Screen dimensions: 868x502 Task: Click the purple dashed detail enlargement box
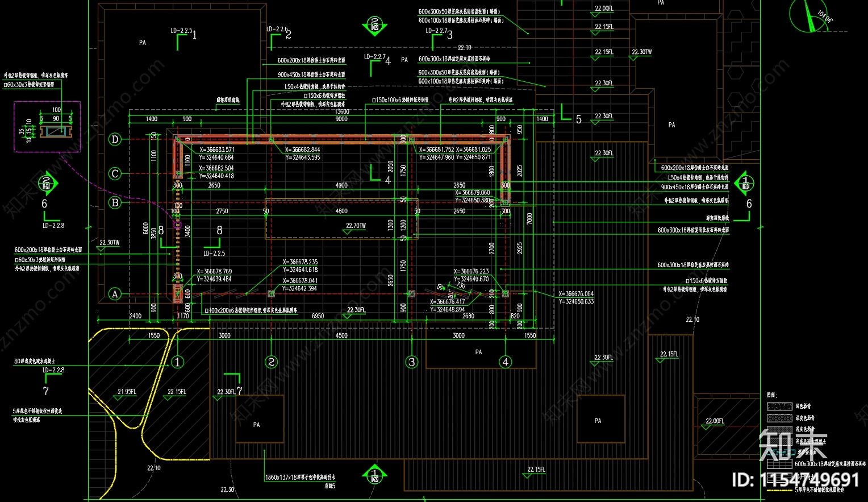point(47,127)
